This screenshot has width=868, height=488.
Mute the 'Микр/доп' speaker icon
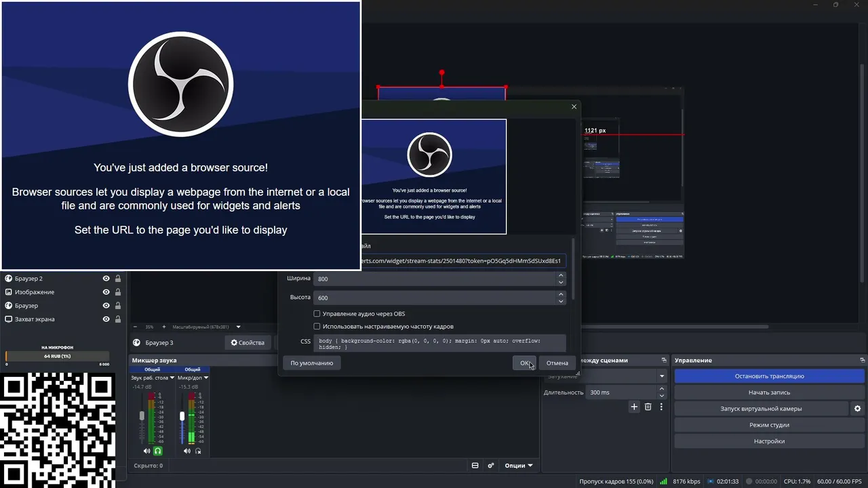(187, 451)
